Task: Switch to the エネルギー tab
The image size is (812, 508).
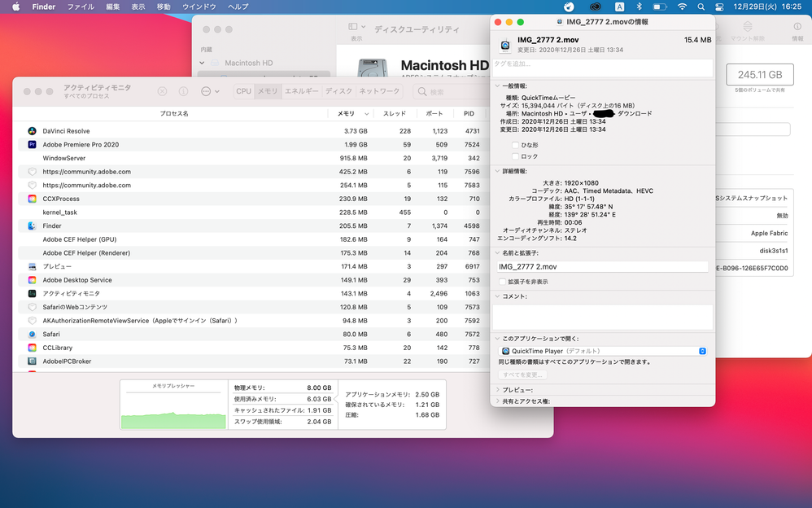Action: (x=301, y=91)
